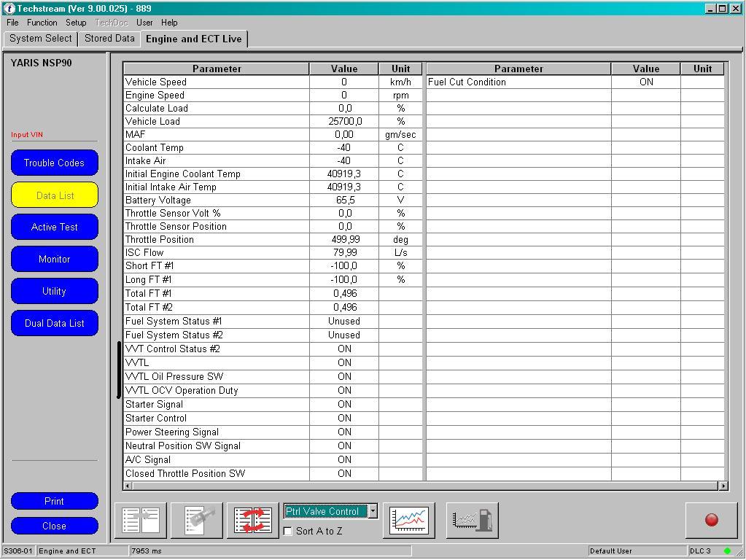
Task: Click the red arrows refresh list icon
Action: pyautogui.click(x=252, y=521)
